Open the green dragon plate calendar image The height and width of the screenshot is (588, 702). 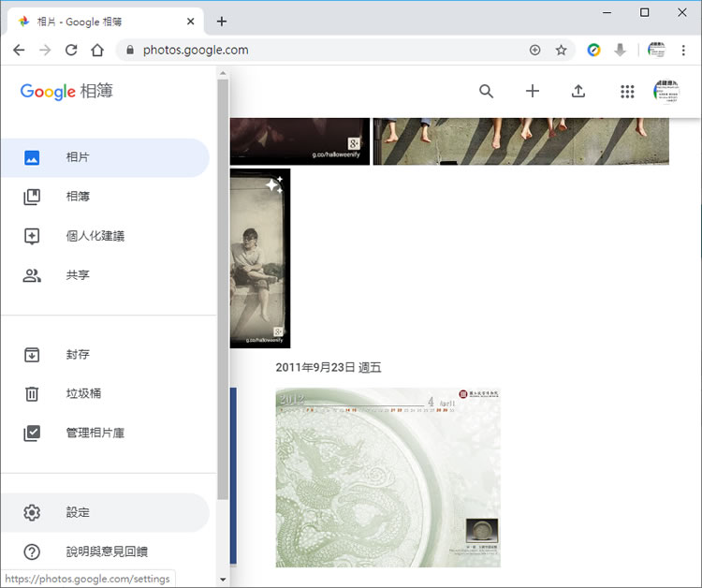388,478
